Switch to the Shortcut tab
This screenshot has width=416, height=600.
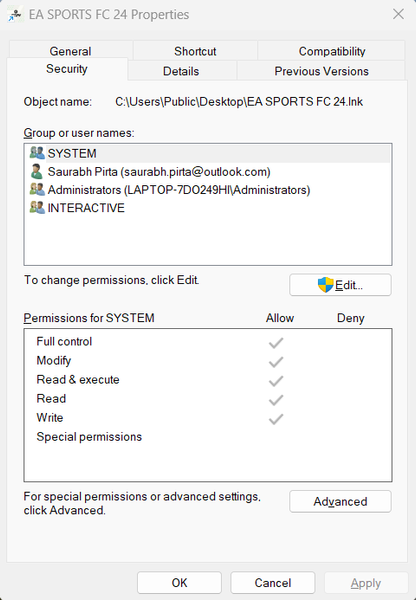195,51
